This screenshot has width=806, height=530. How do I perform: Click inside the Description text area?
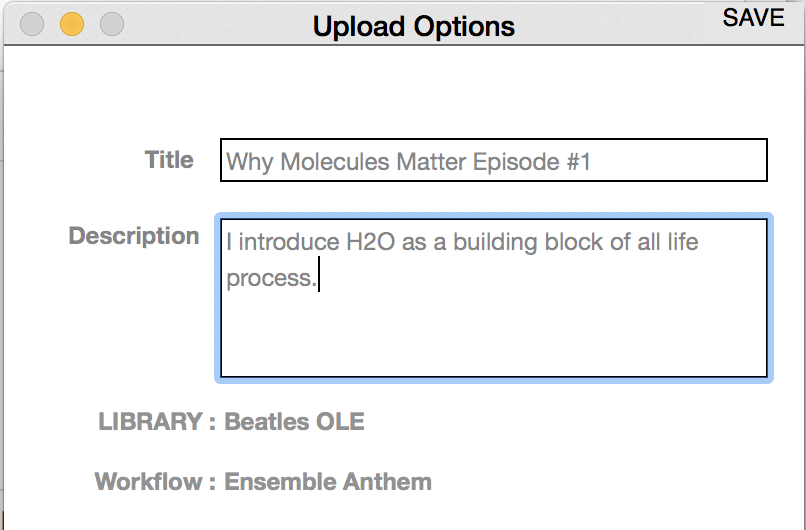click(493, 298)
